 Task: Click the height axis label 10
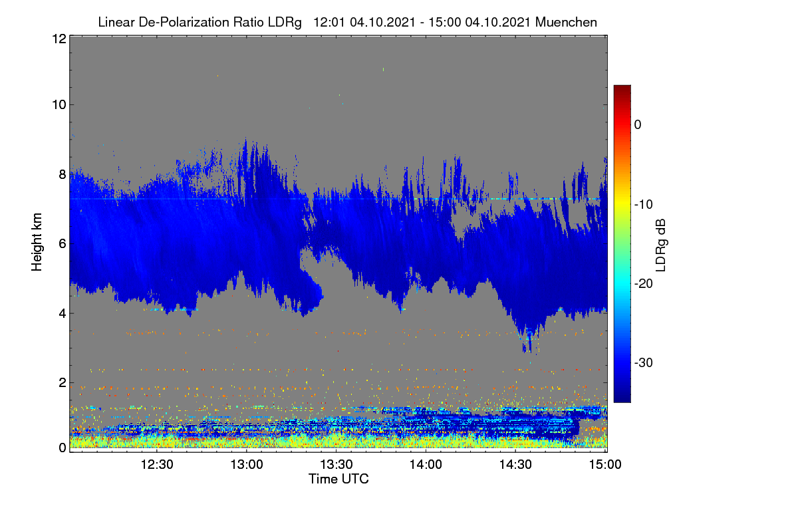click(58, 104)
